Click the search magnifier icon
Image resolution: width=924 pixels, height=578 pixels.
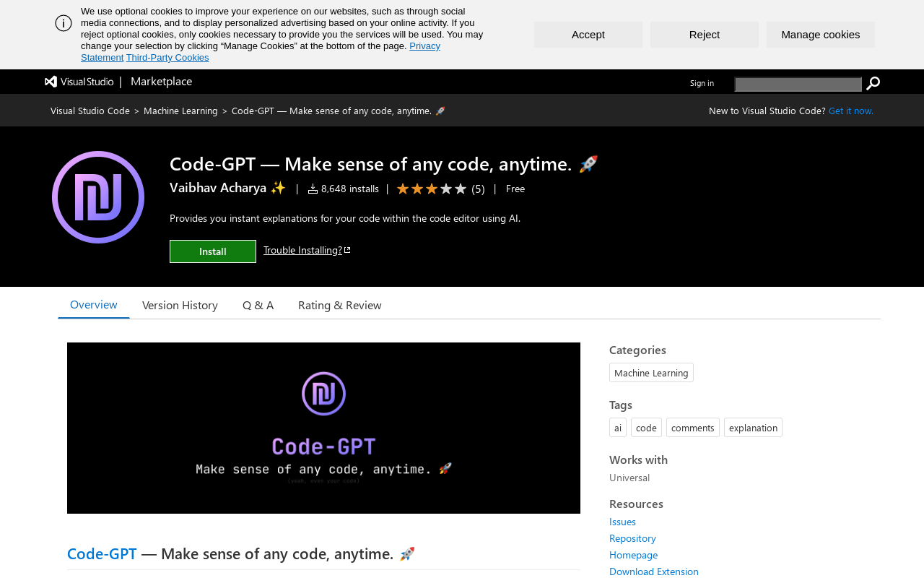(x=873, y=84)
